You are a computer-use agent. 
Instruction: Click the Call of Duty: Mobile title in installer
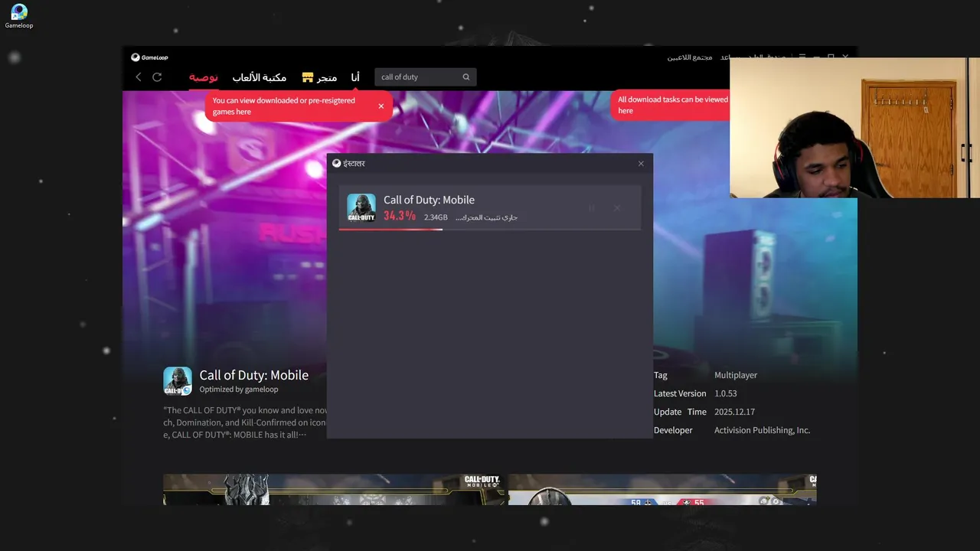(x=429, y=200)
